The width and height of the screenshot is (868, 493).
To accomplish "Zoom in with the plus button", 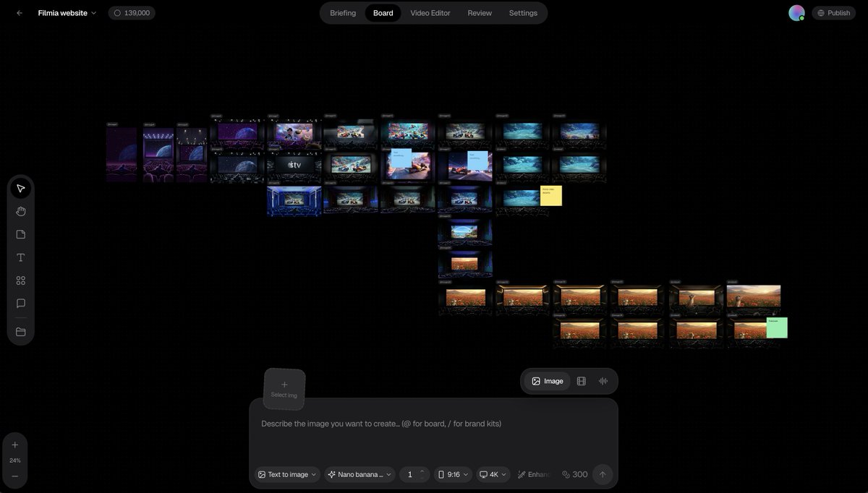I will [x=15, y=445].
